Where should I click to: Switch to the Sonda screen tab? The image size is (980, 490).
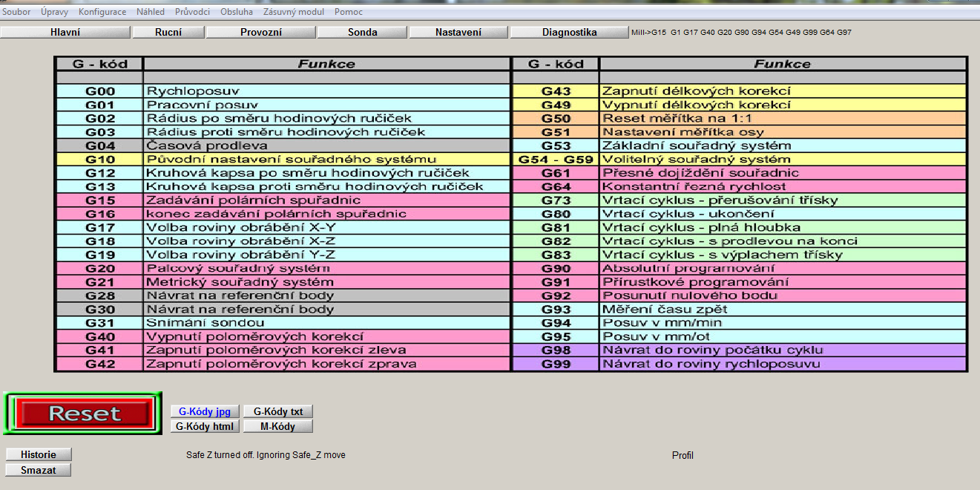click(363, 33)
